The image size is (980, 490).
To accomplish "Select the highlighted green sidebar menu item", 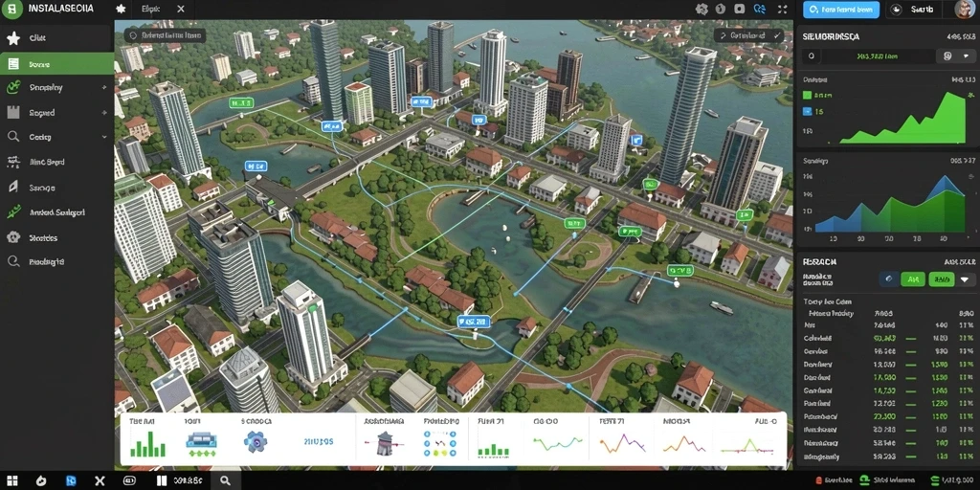I will tap(56, 64).
